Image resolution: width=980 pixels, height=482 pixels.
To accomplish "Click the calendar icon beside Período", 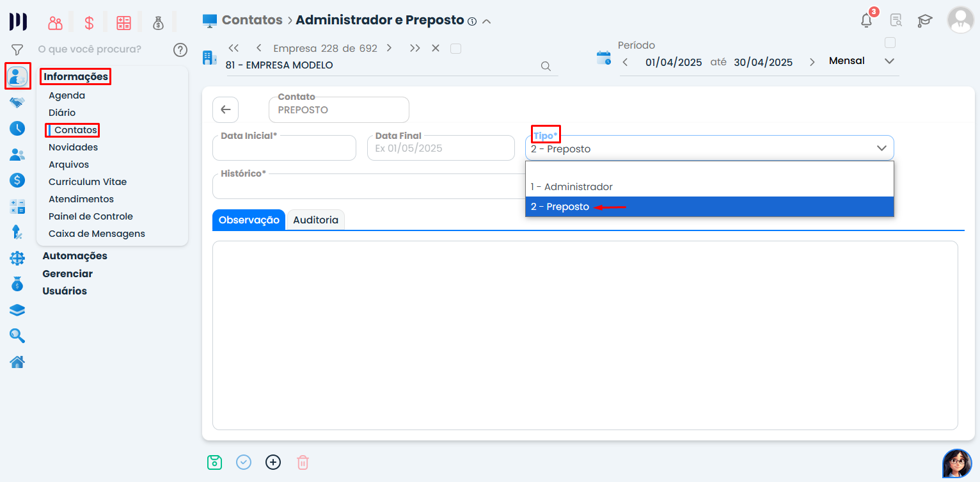I will pos(604,58).
